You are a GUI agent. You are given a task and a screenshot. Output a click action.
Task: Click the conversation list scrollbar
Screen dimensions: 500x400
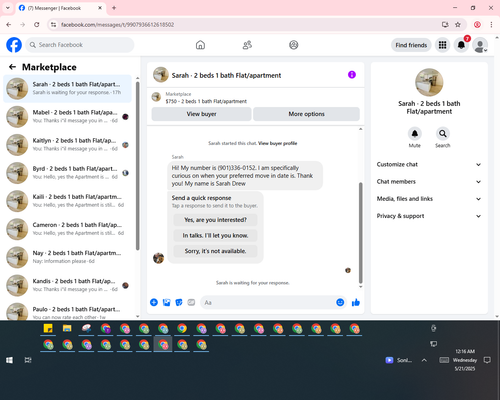pos(137,166)
